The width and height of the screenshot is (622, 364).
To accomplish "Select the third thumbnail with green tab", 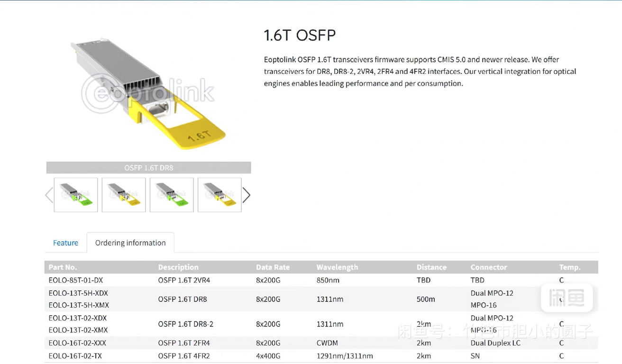I will 172,195.
